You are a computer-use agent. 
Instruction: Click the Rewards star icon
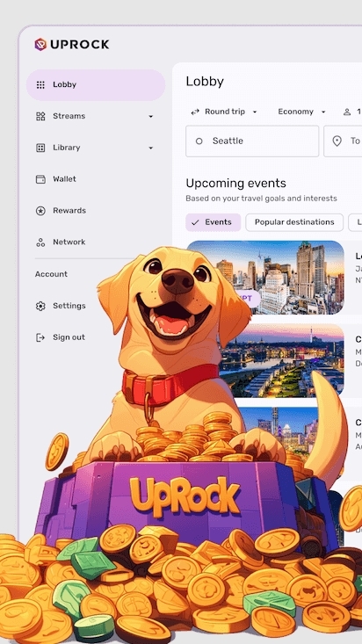[40, 211]
